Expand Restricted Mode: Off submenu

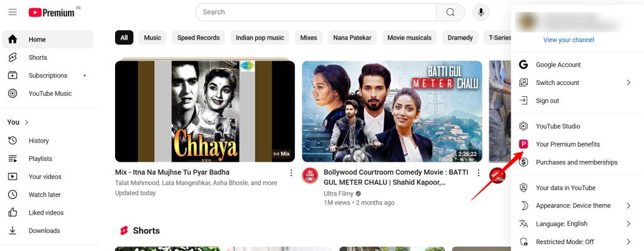pyautogui.click(x=577, y=242)
